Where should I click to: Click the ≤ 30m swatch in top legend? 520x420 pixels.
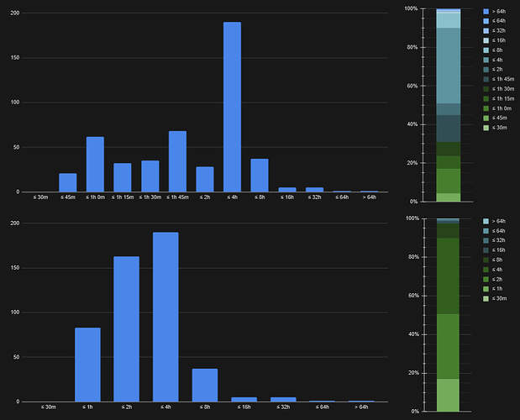(x=486, y=128)
